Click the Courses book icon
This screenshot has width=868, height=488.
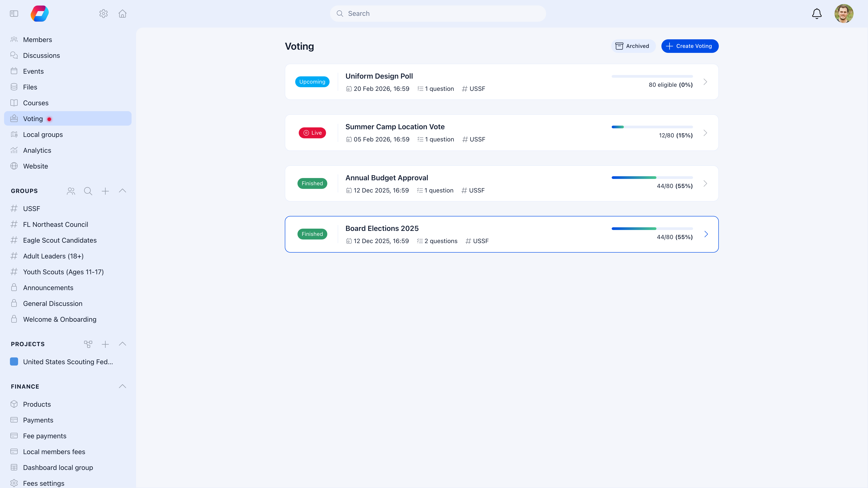(14, 103)
